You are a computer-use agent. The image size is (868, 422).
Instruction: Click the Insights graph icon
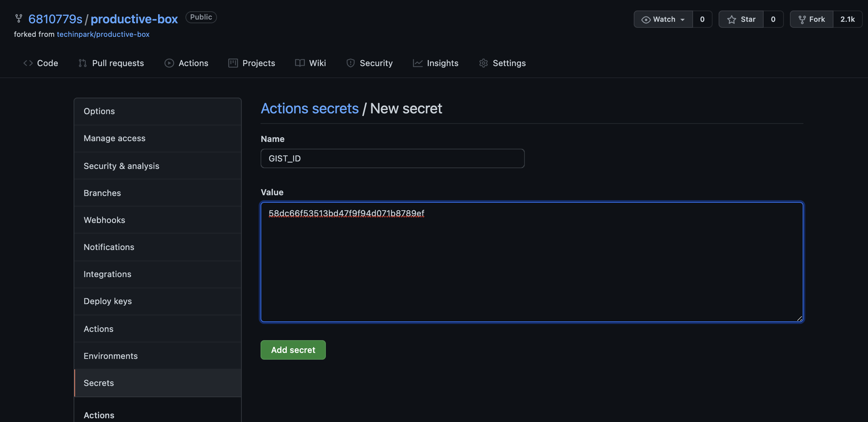click(418, 63)
